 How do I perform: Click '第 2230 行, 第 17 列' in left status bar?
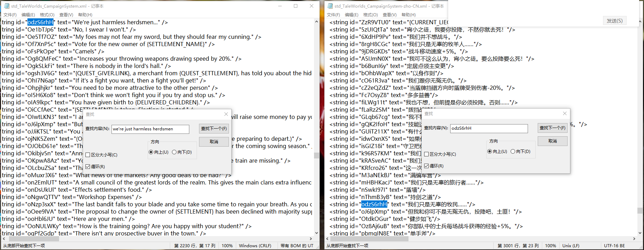[195, 245]
